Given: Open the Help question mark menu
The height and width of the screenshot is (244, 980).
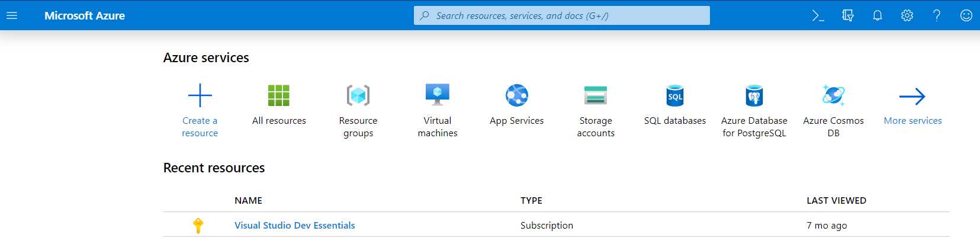Looking at the screenshot, I should [x=937, y=16].
